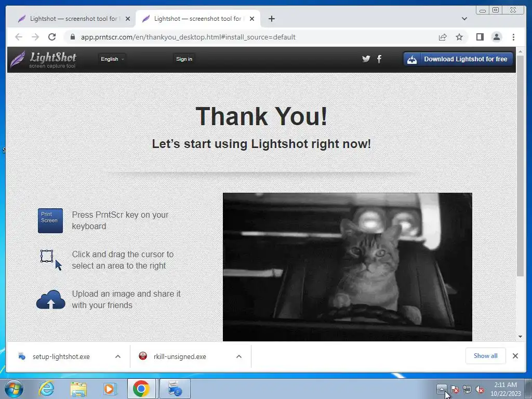
Task: Open Chrome's three-dot menu
Action: point(513,37)
